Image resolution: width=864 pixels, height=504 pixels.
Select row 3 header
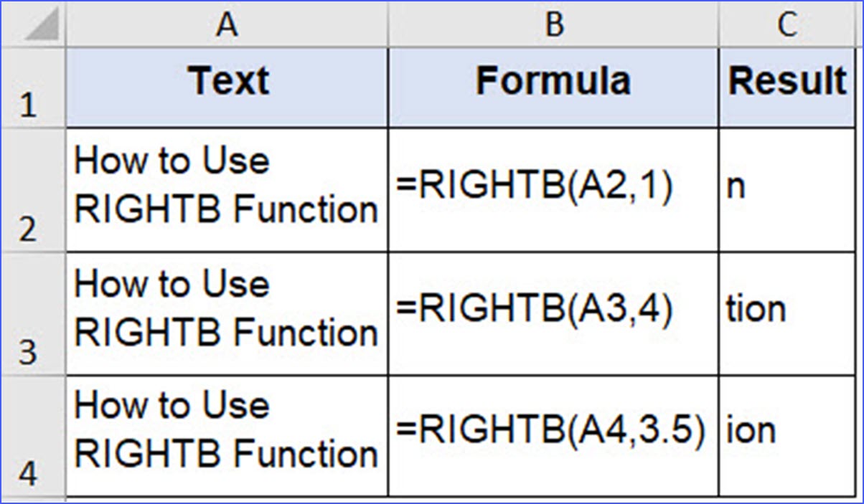[32, 313]
